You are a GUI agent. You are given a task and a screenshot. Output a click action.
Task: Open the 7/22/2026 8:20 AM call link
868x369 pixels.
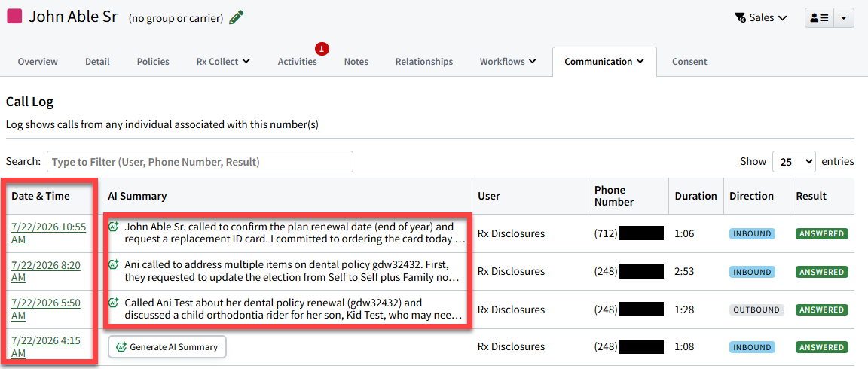tap(46, 271)
